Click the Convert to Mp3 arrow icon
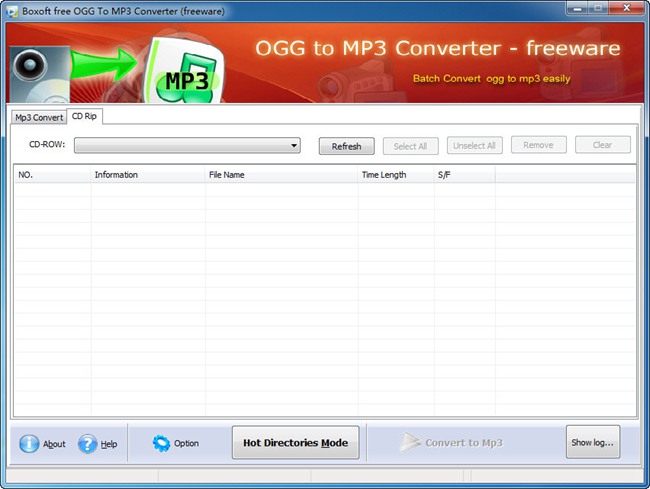Viewport: 650px width, 489px height. pos(410,442)
